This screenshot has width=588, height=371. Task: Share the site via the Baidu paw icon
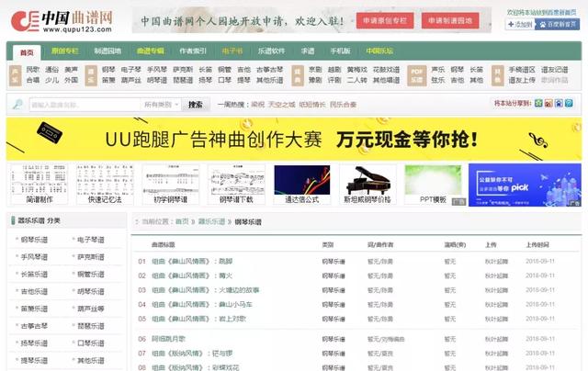(x=559, y=104)
